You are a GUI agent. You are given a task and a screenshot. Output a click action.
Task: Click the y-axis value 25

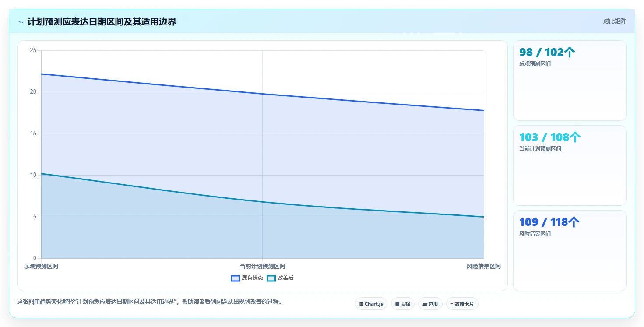(x=33, y=50)
